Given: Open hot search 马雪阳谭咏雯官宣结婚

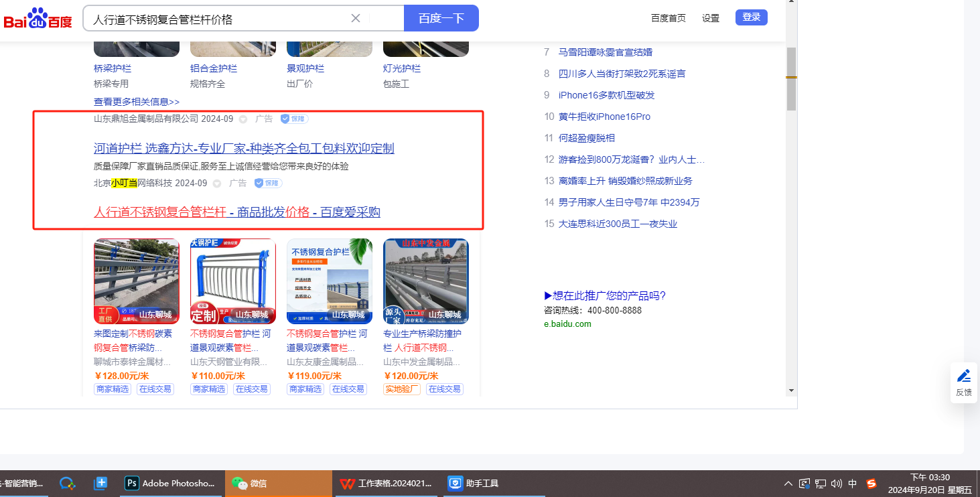Looking at the screenshot, I should (606, 52).
